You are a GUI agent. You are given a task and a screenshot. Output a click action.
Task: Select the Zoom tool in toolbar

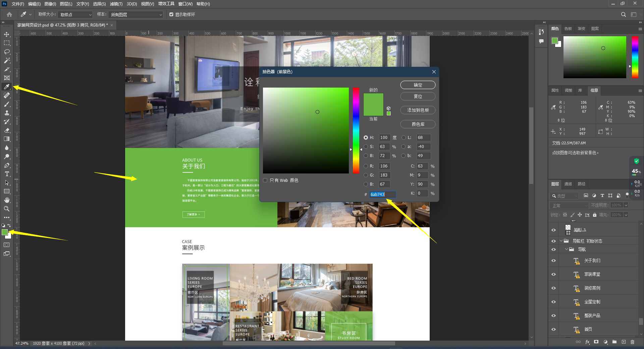[7, 209]
